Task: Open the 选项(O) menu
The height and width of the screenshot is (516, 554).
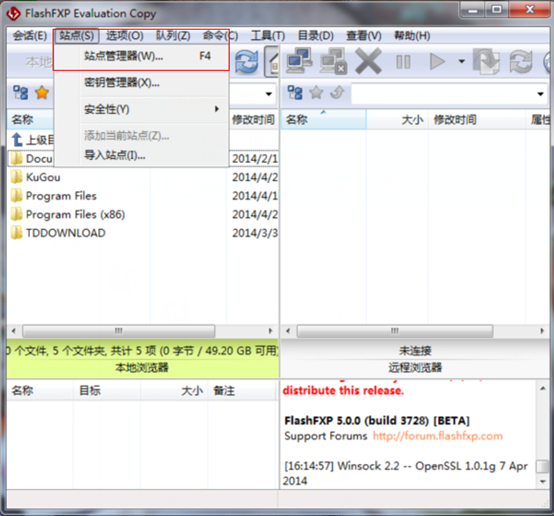Action: (x=125, y=36)
